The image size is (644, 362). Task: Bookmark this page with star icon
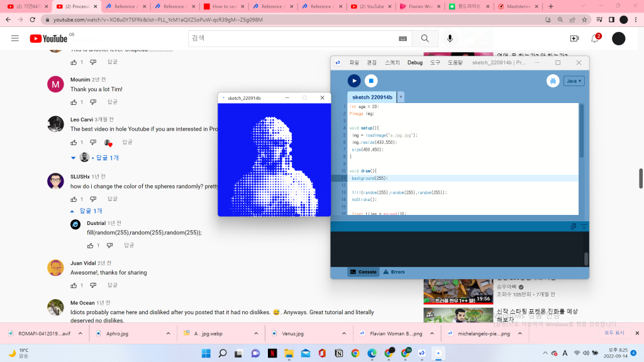(584, 19)
